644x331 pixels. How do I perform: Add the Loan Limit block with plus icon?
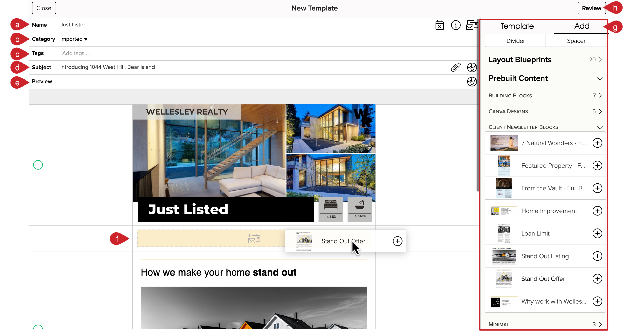pos(598,233)
